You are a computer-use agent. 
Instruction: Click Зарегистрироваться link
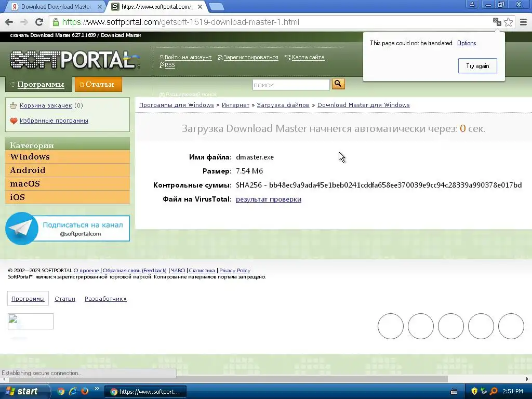tap(251, 57)
